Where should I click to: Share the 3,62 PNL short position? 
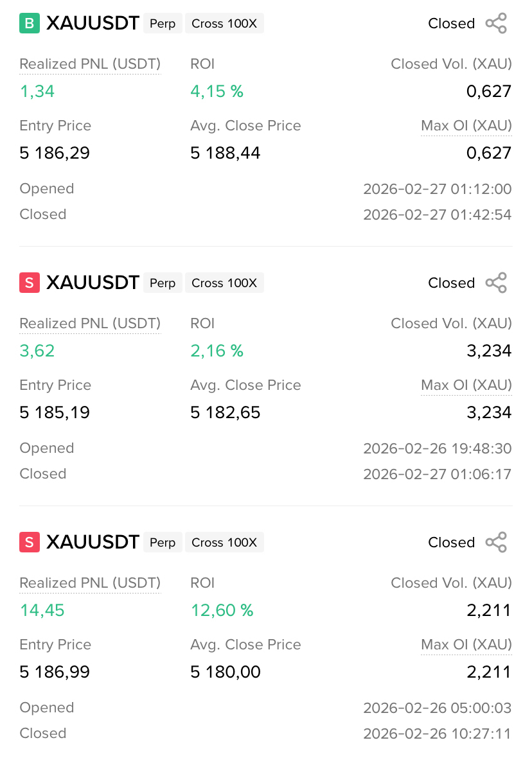click(496, 283)
